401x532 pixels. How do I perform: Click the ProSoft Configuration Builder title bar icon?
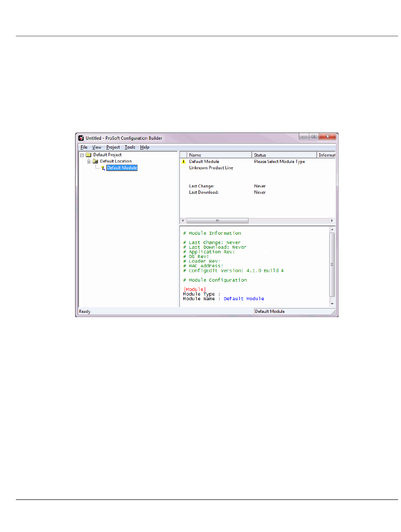81,138
